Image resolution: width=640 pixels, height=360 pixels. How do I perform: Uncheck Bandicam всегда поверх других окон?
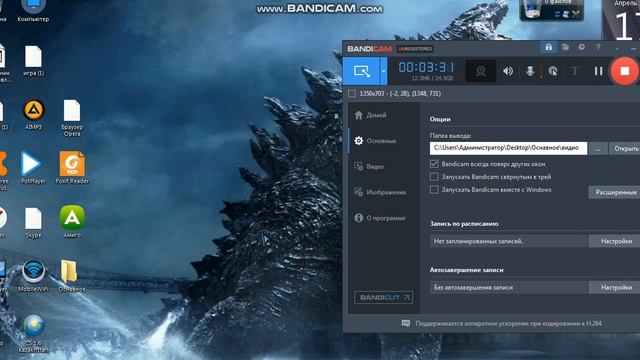(434, 164)
